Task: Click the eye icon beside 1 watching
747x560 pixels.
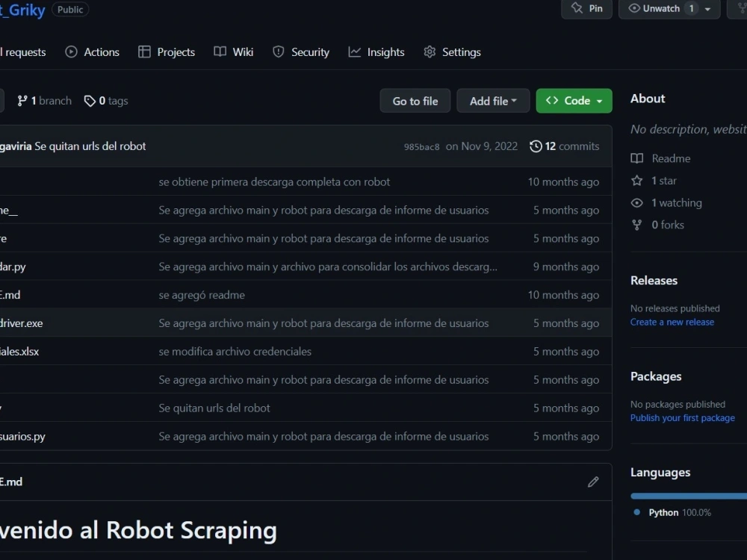Action: [x=637, y=203]
